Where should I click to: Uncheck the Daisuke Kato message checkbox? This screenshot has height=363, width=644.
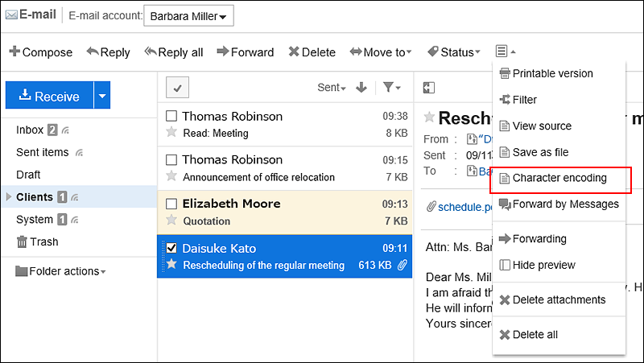[171, 248]
